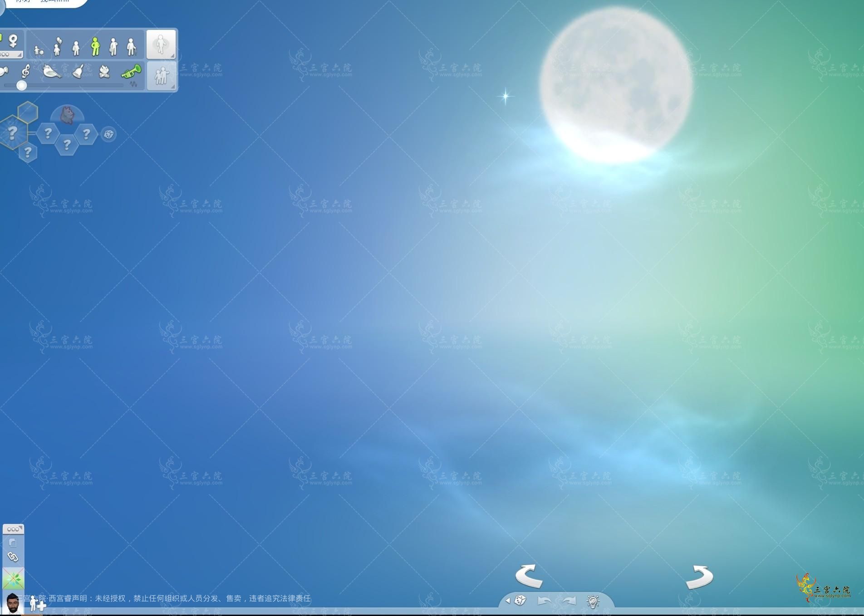Click the lightbulb tips icon

coord(593,601)
